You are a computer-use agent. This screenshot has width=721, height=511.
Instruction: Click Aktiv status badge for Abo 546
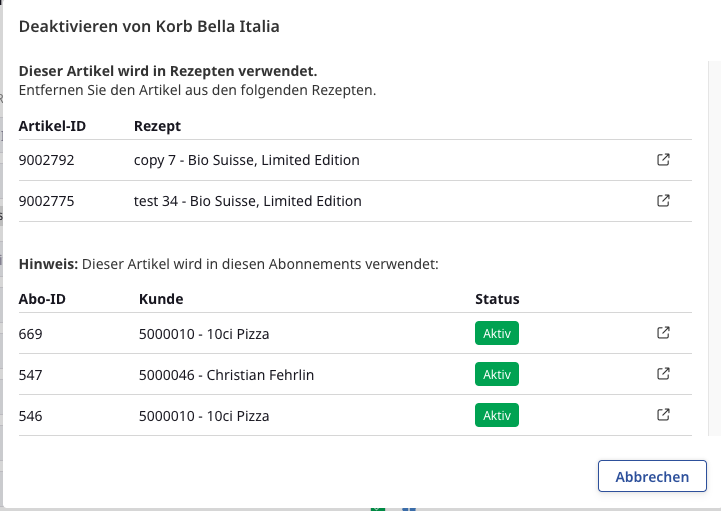pyautogui.click(x=497, y=415)
